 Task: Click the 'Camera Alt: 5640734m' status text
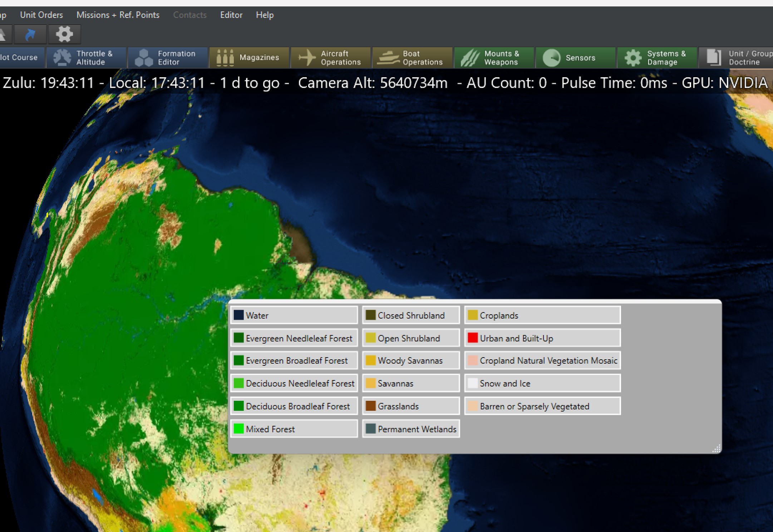click(373, 83)
